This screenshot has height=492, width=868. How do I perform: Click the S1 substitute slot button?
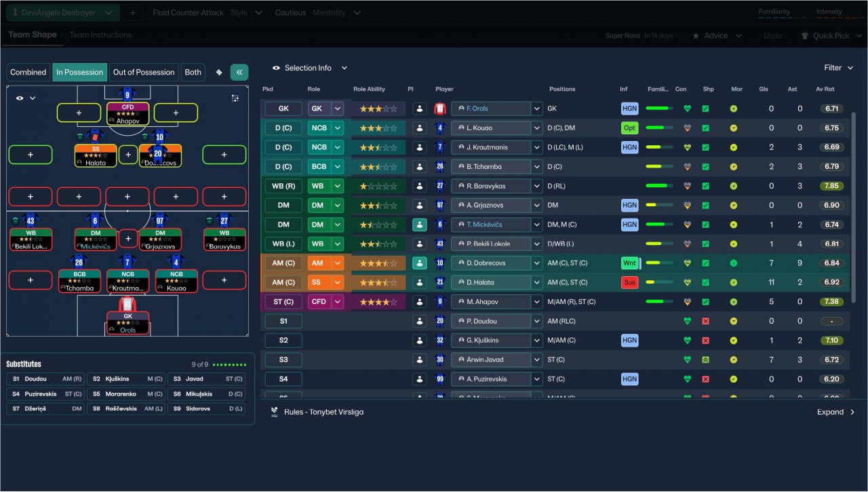point(283,321)
